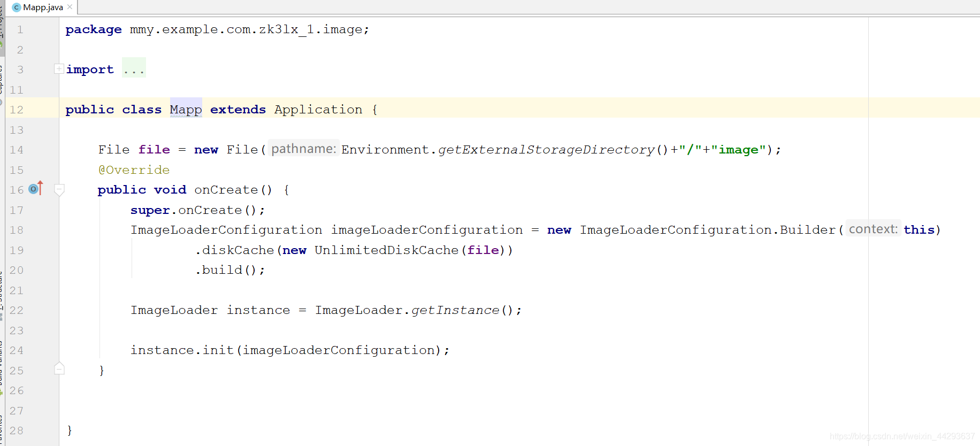Click the ImageLoaderConfiguration.Builder constructor
This screenshot has height=446, width=980.
click(708, 230)
